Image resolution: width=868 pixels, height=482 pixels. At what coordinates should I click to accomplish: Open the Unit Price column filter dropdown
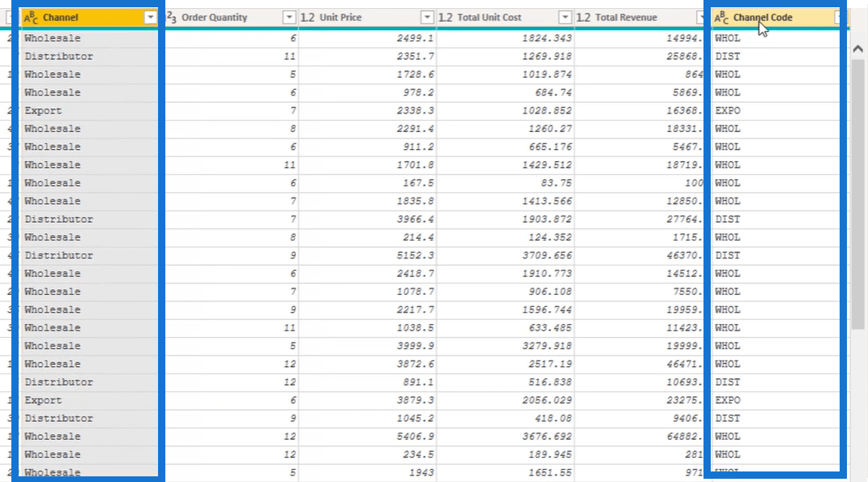point(427,18)
